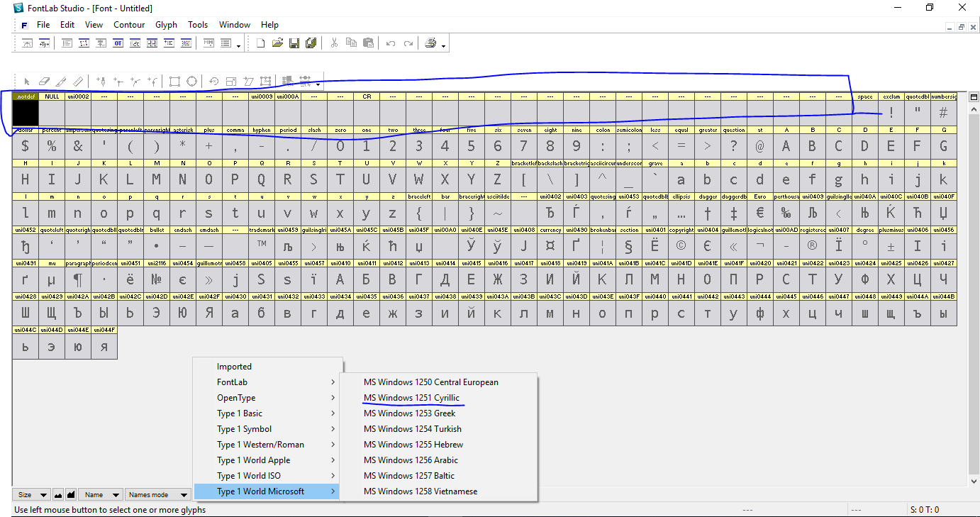Open the Edit menu
This screenshot has width=980, height=517.
[x=67, y=24]
